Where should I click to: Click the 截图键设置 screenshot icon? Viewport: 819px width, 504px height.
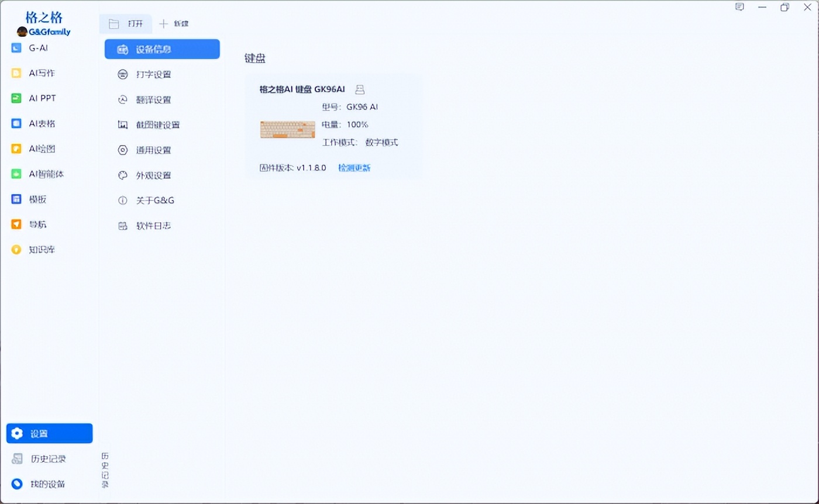(122, 125)
